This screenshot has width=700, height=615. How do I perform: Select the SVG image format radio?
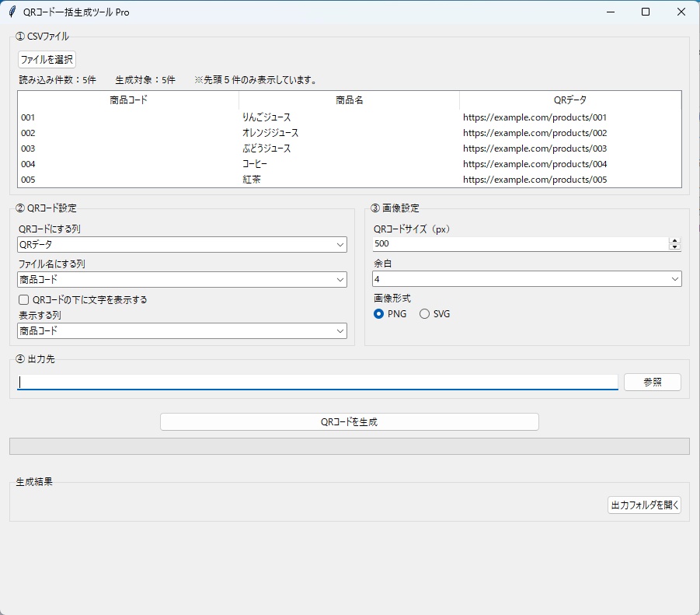point(424,314)
